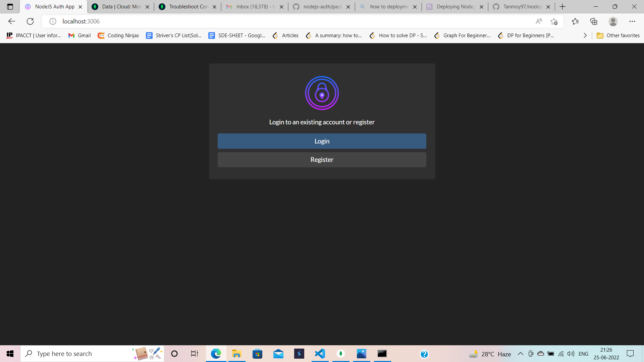The width and height of the screenshot is (644, 362).
Task: Expand hidden icons in the system tray
Action: (521, 354)
